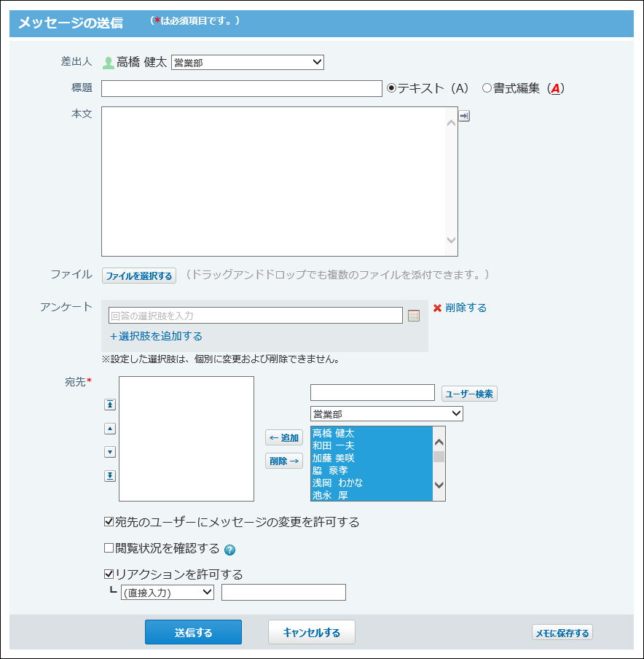Enable the 閲覧状況を確認する checkbox
This screenshot has width=644, height=659.
coord(109,547)
